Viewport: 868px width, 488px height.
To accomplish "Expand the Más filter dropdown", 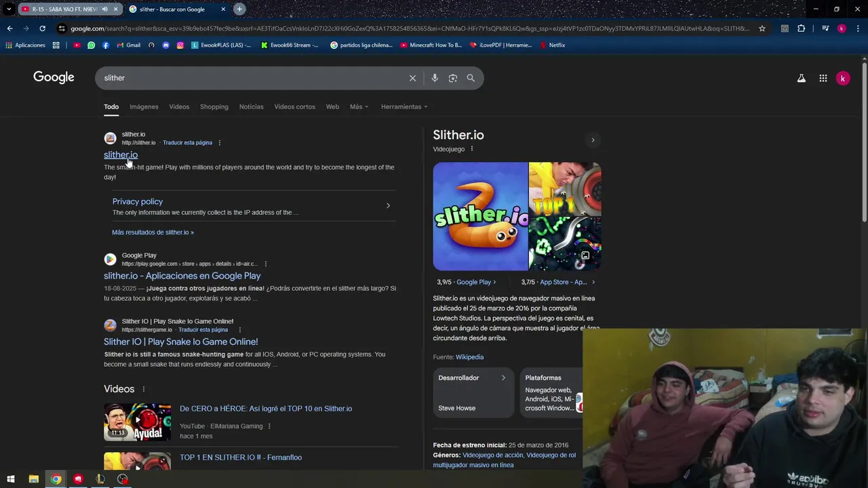I will [x=359, y=106].
